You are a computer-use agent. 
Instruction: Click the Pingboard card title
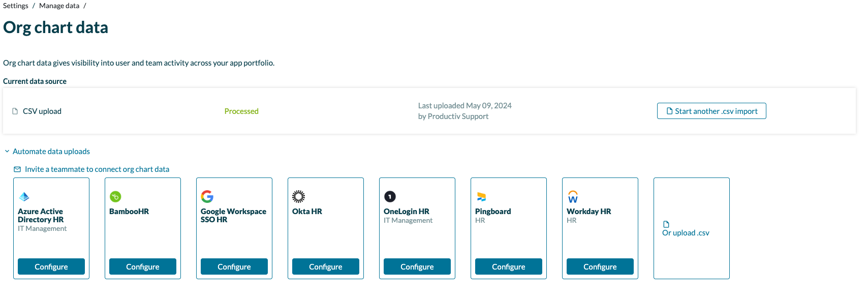(x=493, y=212)
